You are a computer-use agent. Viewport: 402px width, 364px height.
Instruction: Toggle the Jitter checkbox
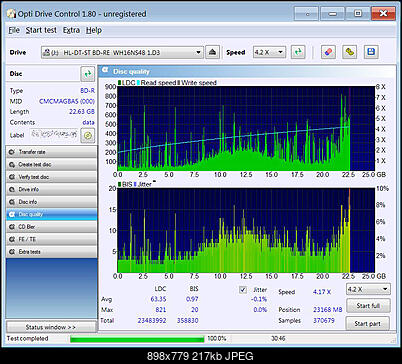click(x=243, y=290)
